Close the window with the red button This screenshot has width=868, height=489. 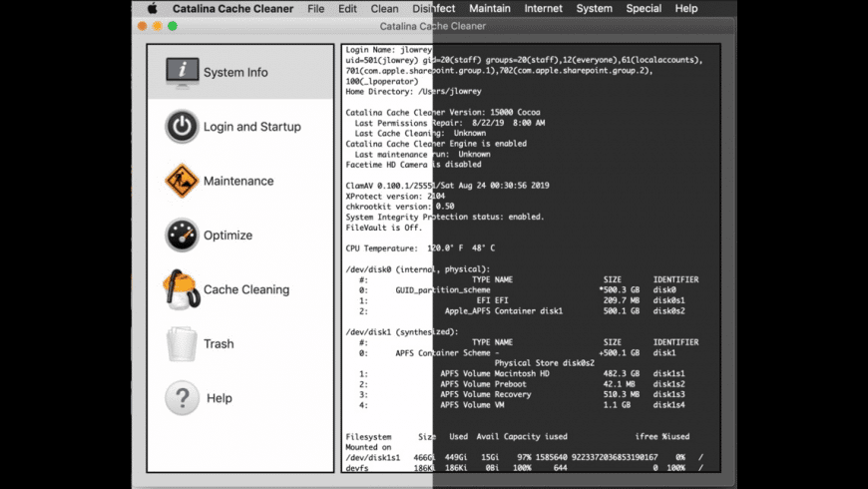click(x=143, y=26)
